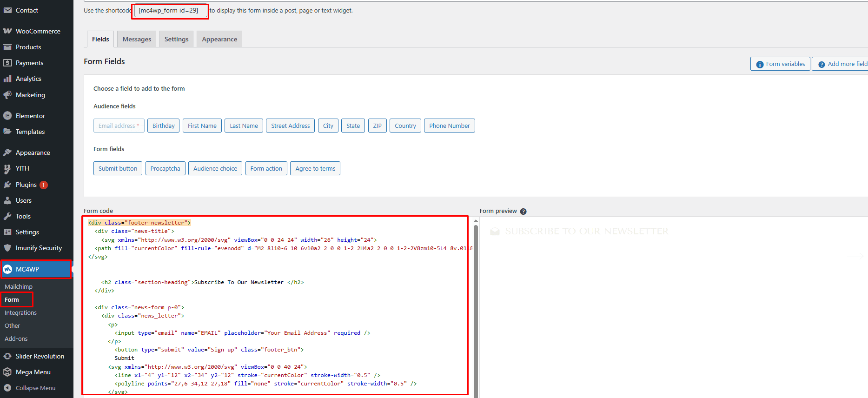Click the Mega Menu icon
This screenshot has width=868, height=398.
(7, 372)
